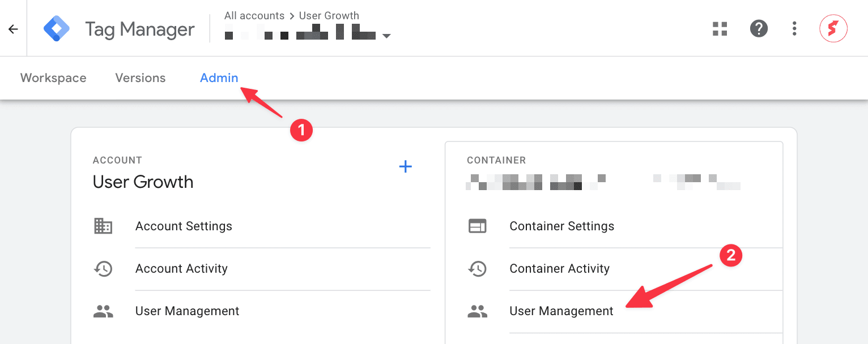Click the Tag Manager diamond logo
This screenshot has width=868, height=344.
point(56,28)
